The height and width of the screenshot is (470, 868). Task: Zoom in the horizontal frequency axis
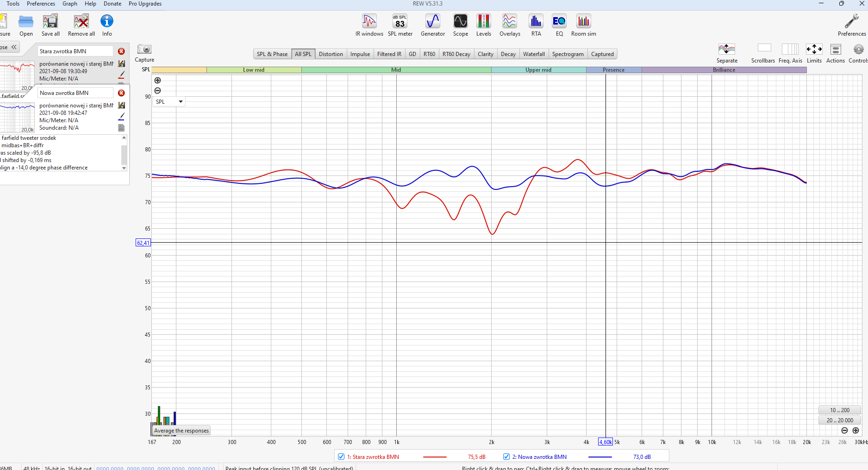coord(856,431)
